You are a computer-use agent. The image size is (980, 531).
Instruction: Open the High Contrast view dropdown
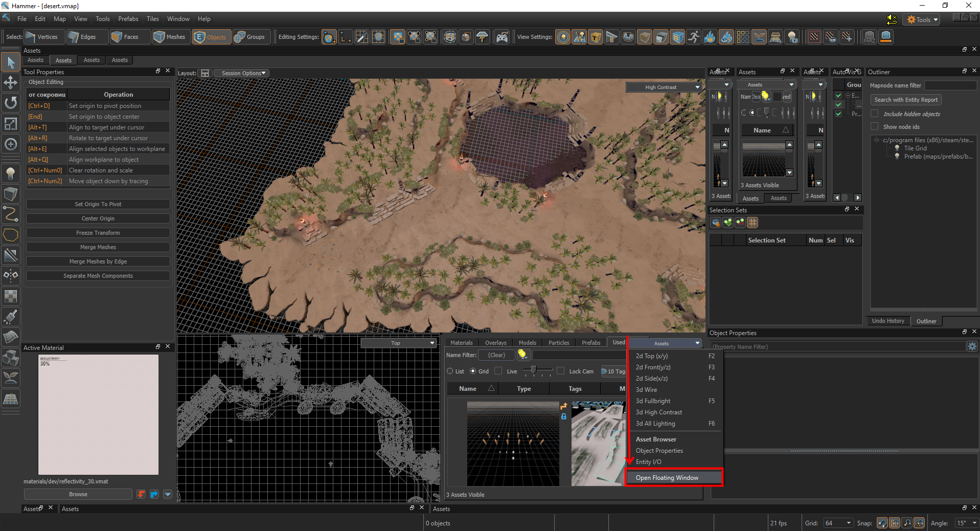[663, 87]
